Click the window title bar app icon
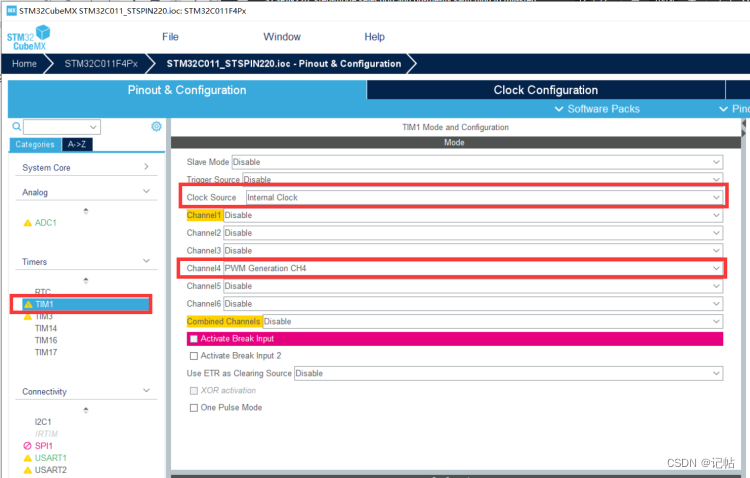 [x=11, y=11]
